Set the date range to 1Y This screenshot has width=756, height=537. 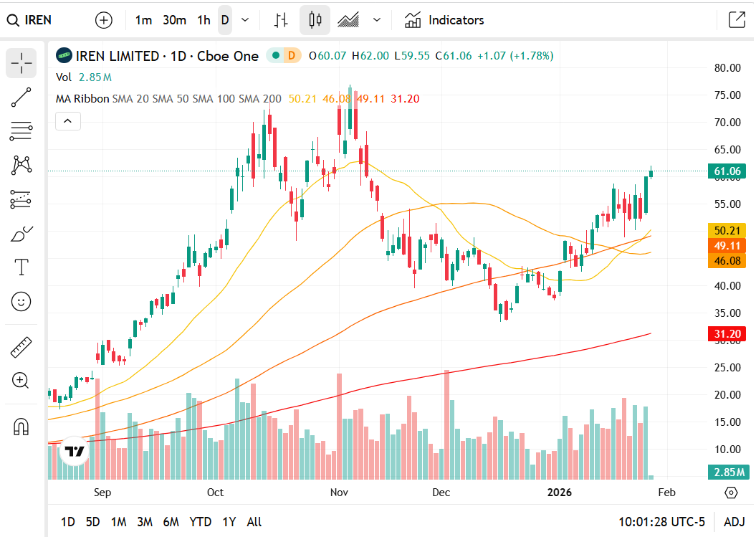tap(229, 522)
